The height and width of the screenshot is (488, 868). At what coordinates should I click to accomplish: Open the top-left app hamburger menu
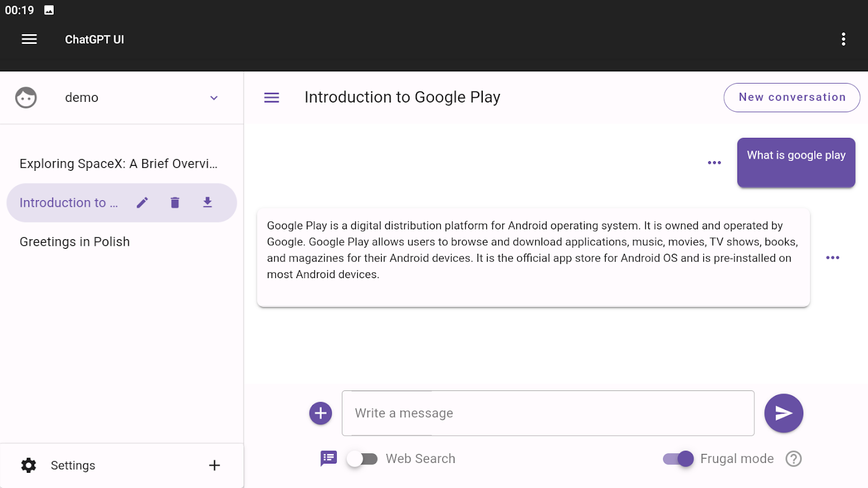click(29, 40)
